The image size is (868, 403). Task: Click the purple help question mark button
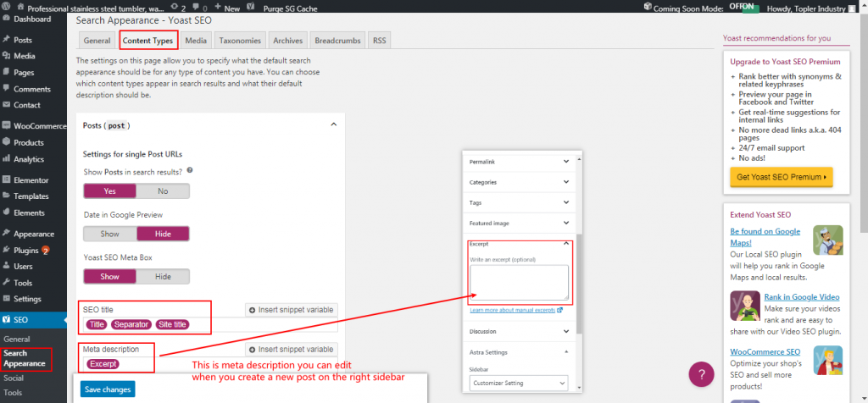pyautogui.click(x=701, y=373)
